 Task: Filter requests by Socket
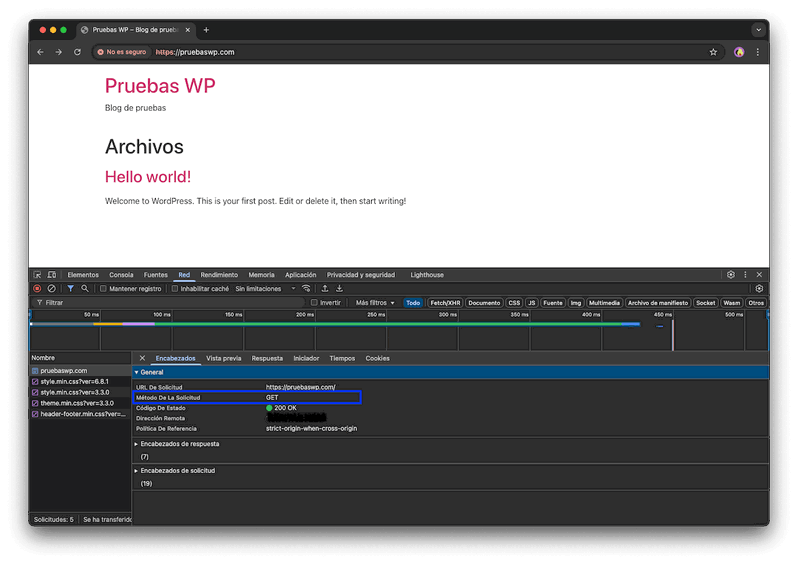pos(705,303)
